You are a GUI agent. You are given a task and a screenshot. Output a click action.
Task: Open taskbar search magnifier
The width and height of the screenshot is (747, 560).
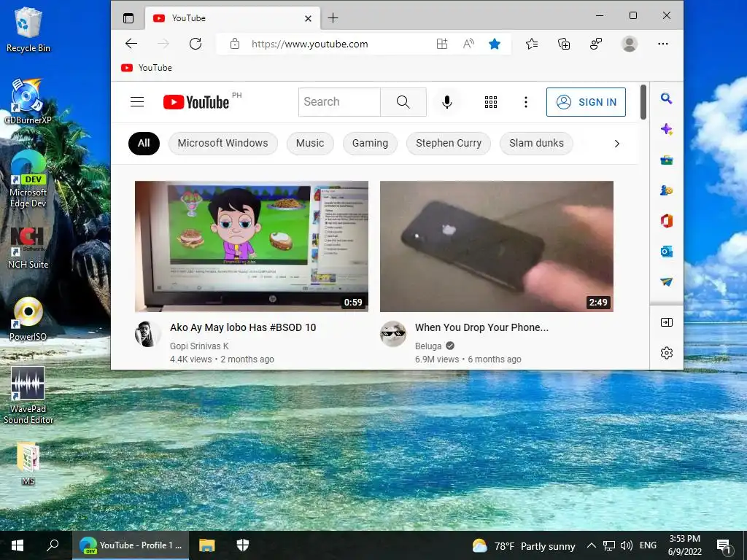[x=53, y=545]
